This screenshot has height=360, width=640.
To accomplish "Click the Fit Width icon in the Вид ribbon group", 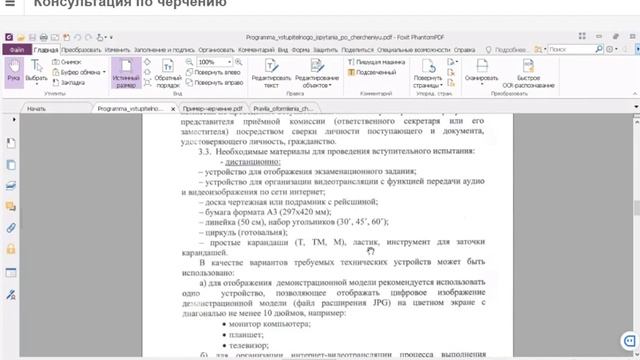I will point(147,72).
